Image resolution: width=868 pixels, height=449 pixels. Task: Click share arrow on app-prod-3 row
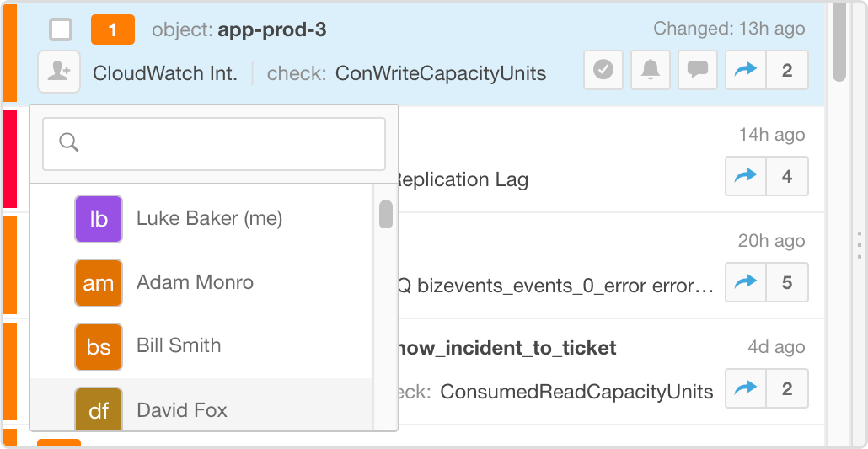[x=746, y=71]
